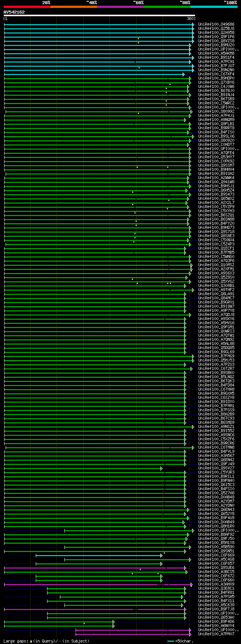Viewport: 241px width, 644px height.
Task: Open hit UniRef100_Q25BJ6
Action: click(216, 29)
